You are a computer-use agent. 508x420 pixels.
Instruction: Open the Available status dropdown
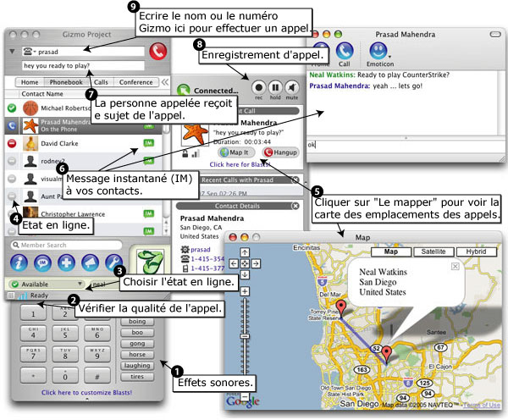click(x=47, y=285)
